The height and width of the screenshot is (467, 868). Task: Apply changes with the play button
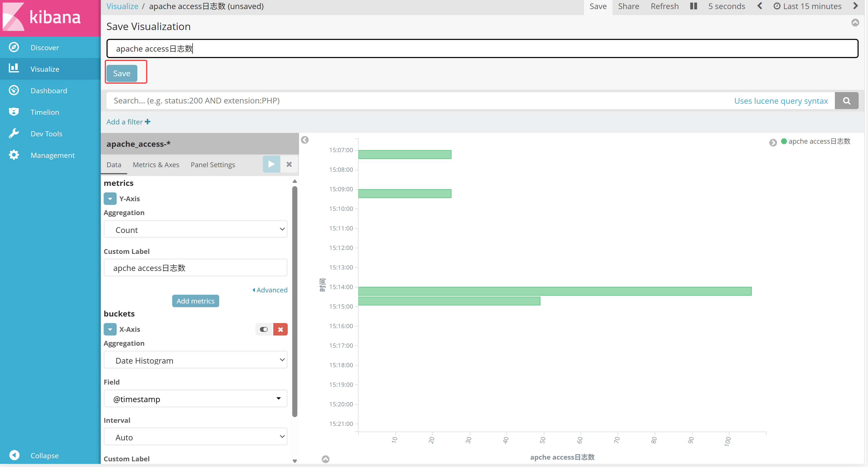[x=272, y=164]
